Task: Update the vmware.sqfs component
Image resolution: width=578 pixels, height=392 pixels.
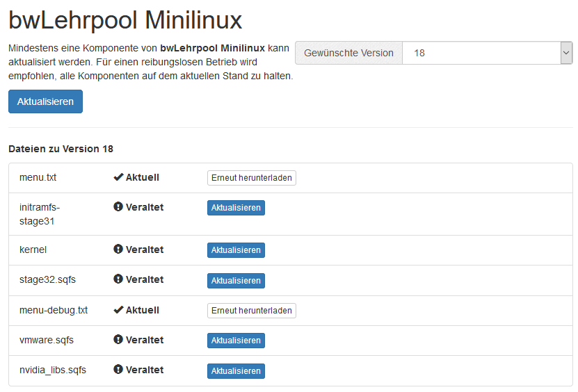Action: coord(236,341)
